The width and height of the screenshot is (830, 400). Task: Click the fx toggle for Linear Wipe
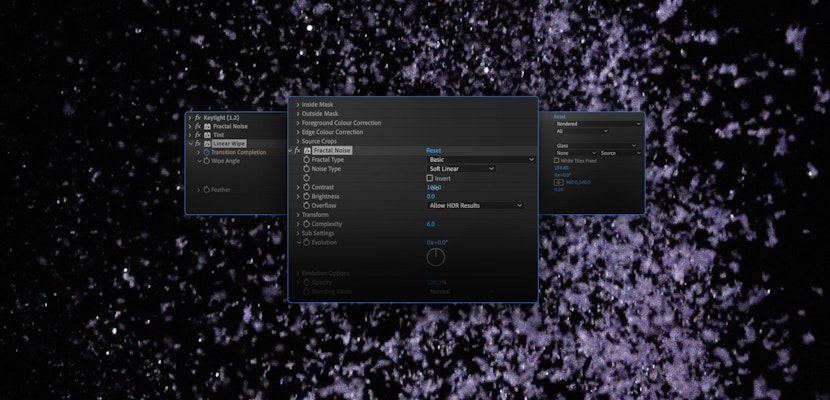pos(197,144)
